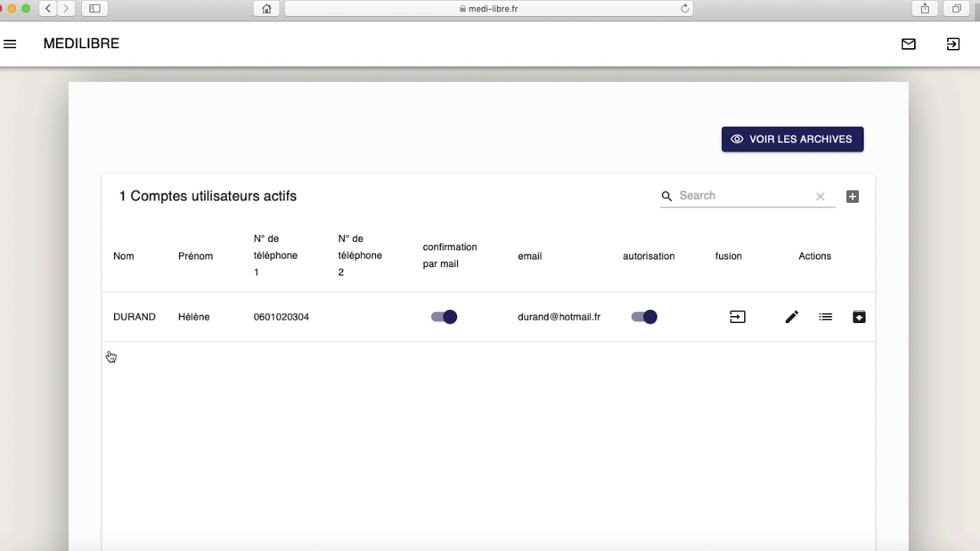
Task: Show Safari tab overview
Action: pos(957,8)
